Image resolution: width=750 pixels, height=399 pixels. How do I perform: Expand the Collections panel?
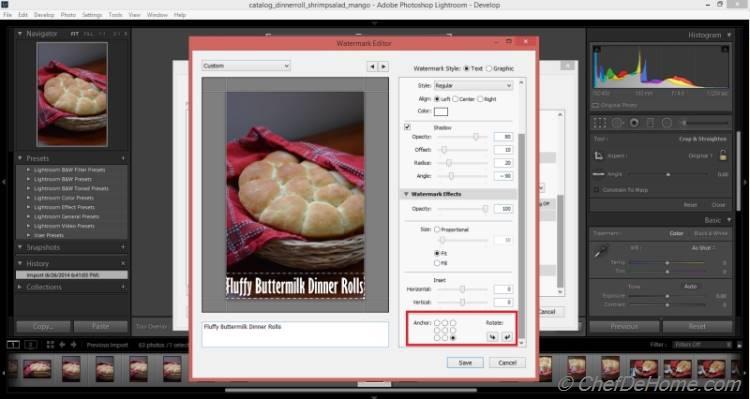pos(20,287)
